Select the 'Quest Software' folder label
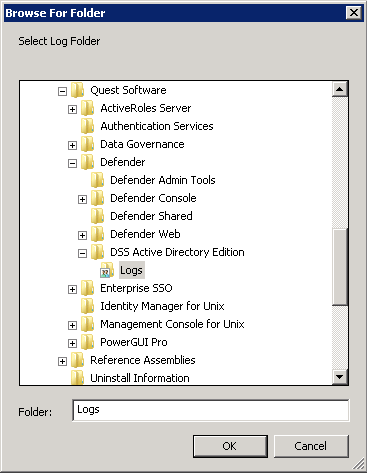Image resolution: width=367 pixels, height=473 pixels. (128, 90)
